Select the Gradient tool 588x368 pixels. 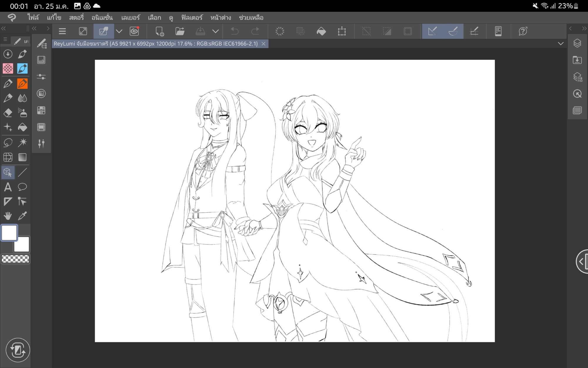(22, 157)
